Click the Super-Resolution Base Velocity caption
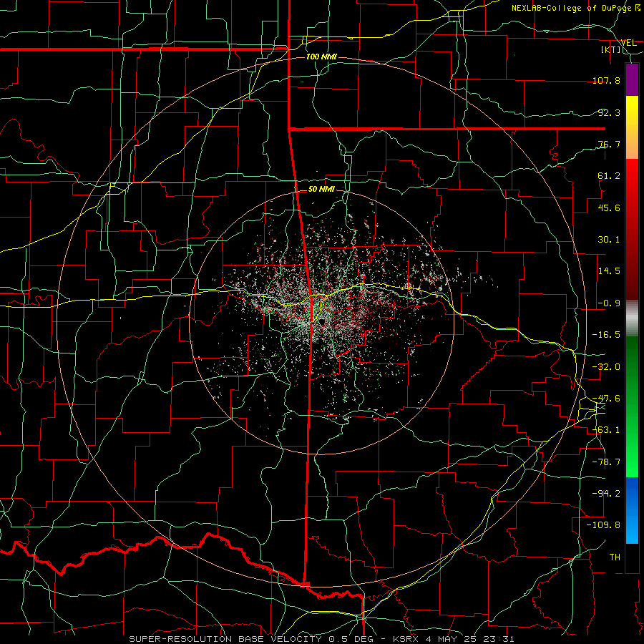 tap(321, 639)
